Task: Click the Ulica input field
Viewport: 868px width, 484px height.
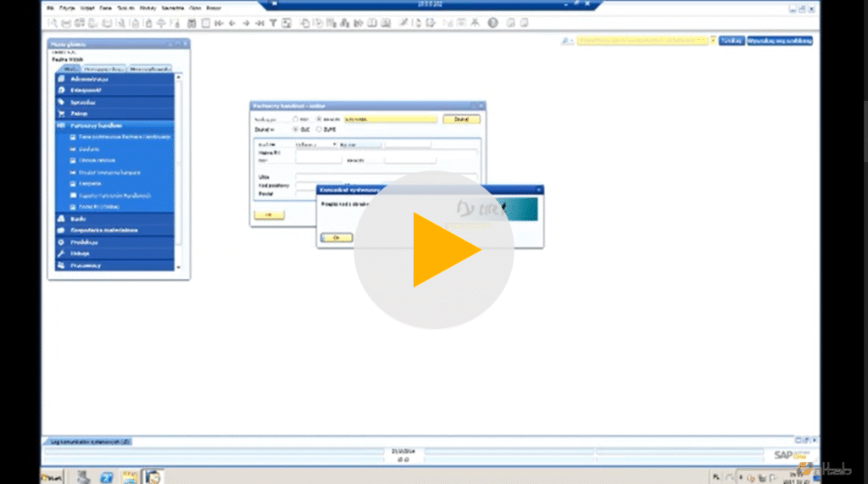Action: click(386, 176)
